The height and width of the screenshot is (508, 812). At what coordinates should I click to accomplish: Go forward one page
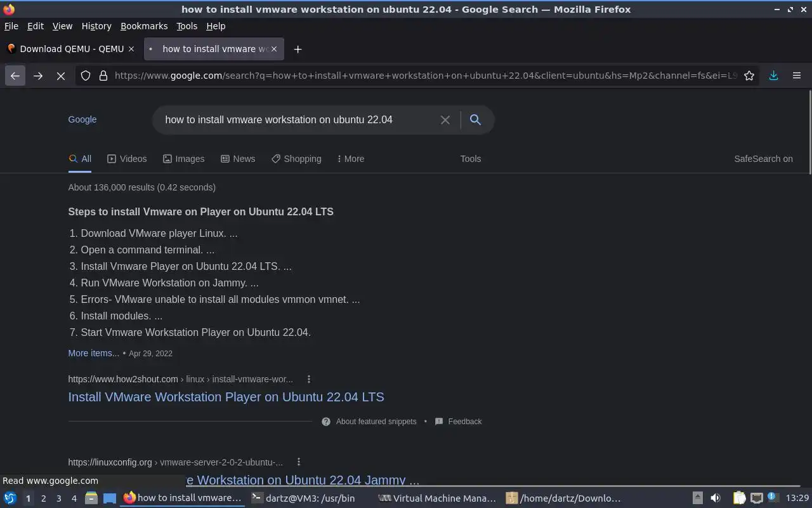point(38,76)
